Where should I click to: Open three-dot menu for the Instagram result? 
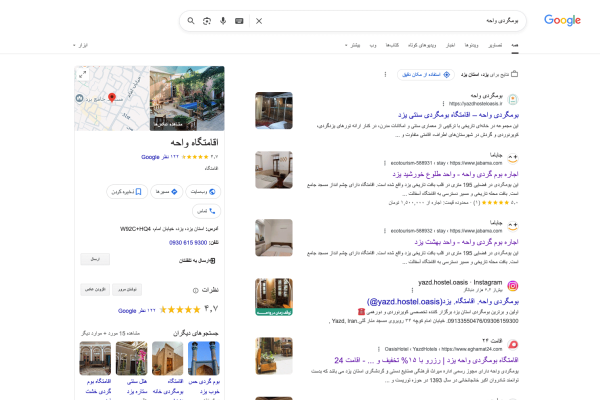coord(412,290)
